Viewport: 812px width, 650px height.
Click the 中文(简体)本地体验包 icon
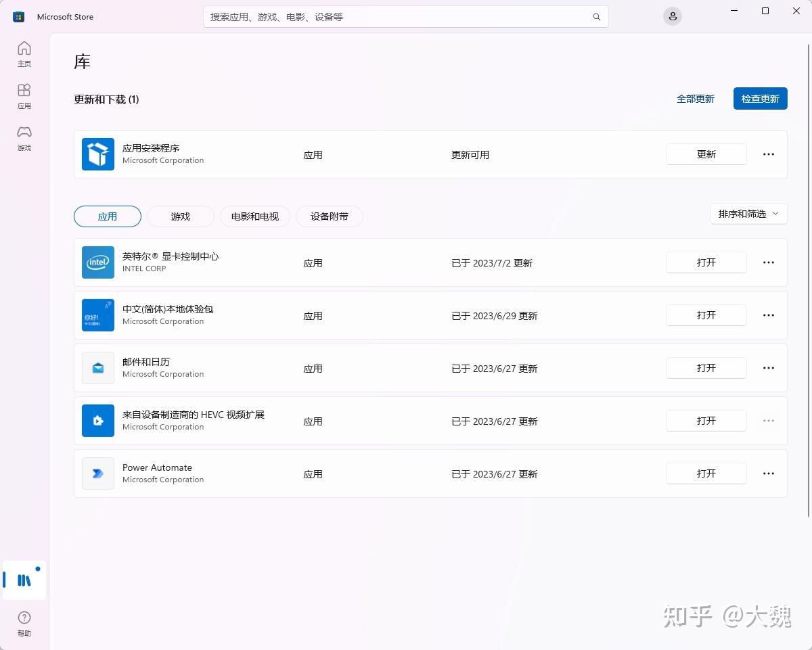click(x=98, y=315)
